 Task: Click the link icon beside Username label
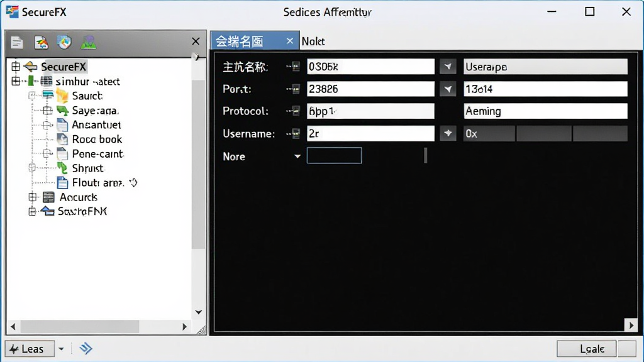(x=293, y=133)
